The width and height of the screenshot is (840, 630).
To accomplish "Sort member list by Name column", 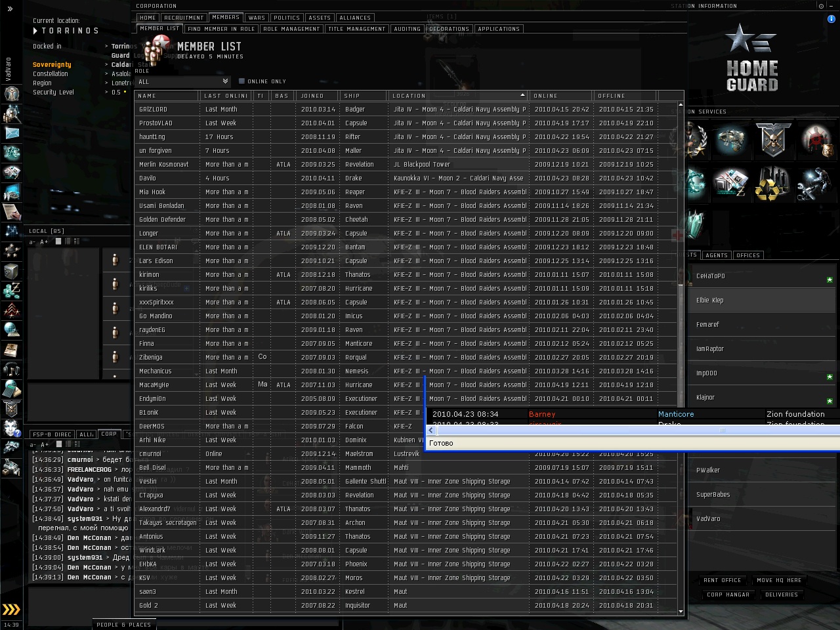I will pos(167,96).
